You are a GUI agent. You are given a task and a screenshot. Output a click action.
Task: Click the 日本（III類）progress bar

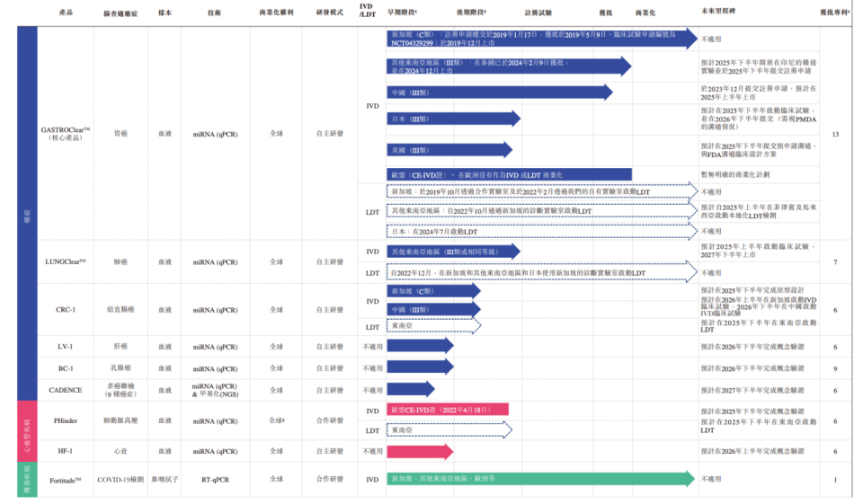[x=453, y=119]
